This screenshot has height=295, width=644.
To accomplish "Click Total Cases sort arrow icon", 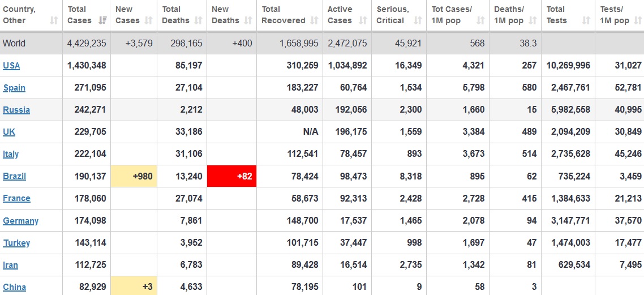I will (102, 20).
